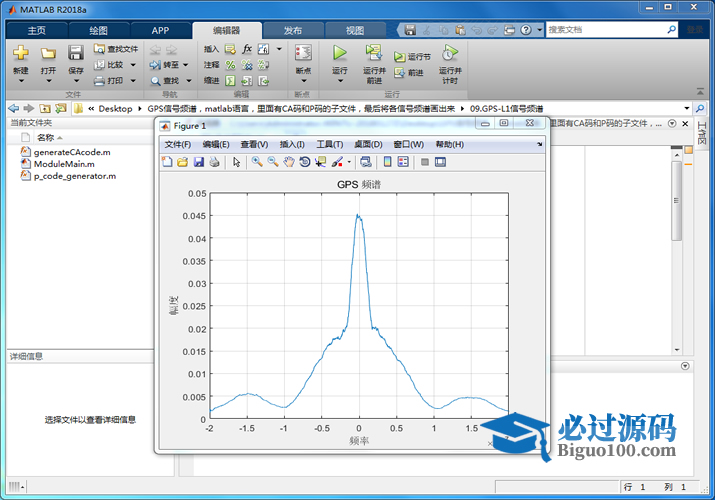Click the Name (名称) column header to sort
This screenshot has width=715, height=500.
[x=45, y=137]
